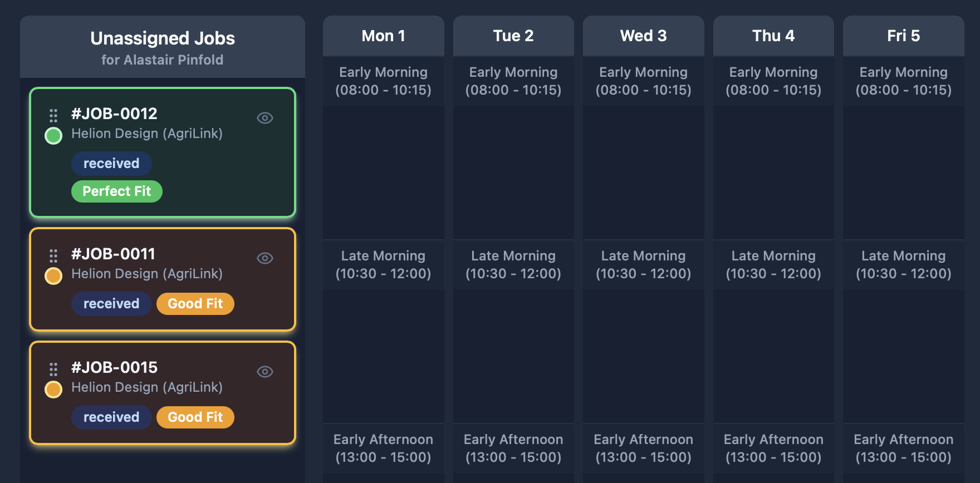This screenshot has width=980, height=483.
Task: Click Thu 4 Late Morning slot label
Action: point(773,264)
